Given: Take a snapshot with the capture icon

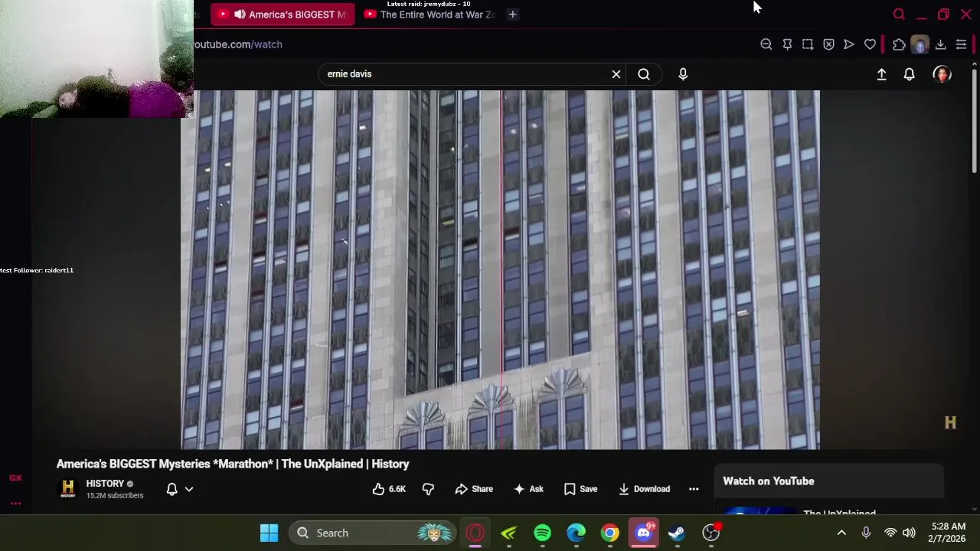Looking at the screenshot, I should tap(808, 44).
